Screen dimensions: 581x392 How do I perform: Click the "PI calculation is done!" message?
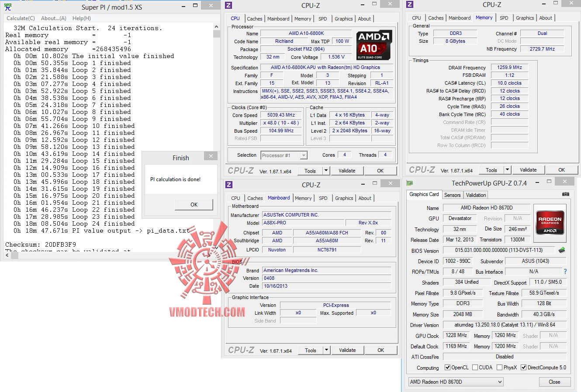(x=175, y=179)
